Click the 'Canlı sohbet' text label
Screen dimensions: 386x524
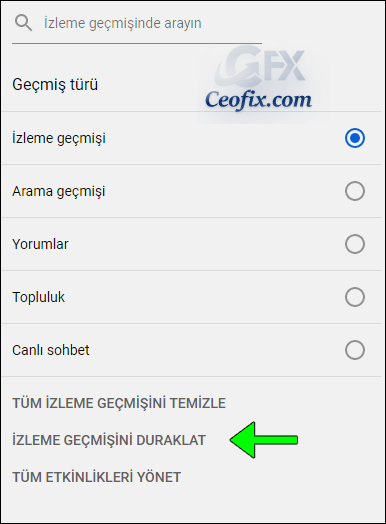51,350
